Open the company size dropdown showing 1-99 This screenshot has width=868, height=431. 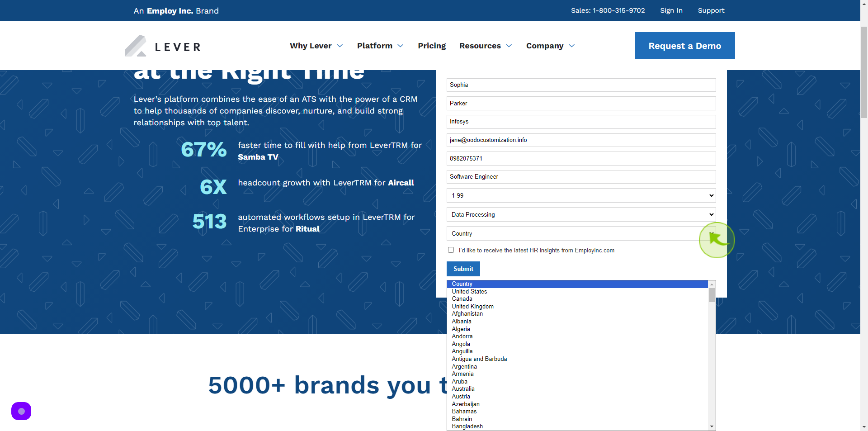point(581,195)
